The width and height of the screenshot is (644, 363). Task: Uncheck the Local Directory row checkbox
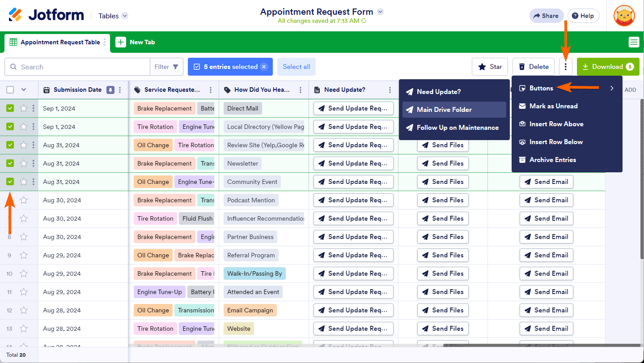pyautogui.click(x=10, y=127)
